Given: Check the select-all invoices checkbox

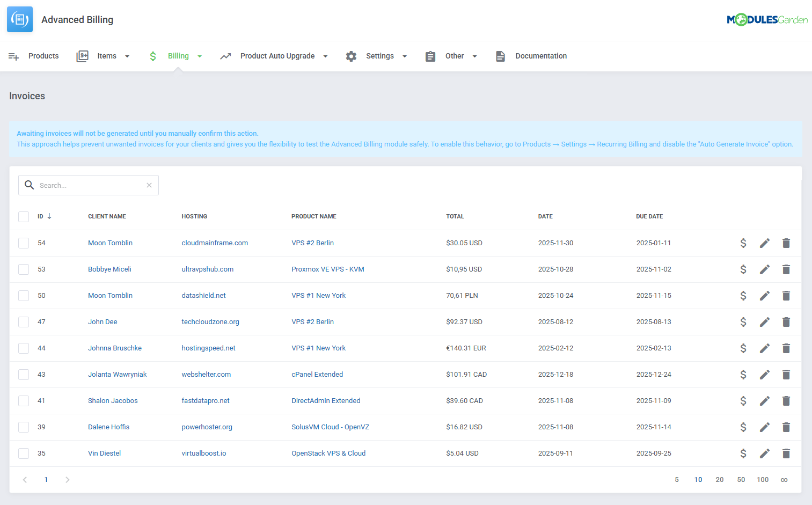Looking at the screenshot, I should (24, 216).
